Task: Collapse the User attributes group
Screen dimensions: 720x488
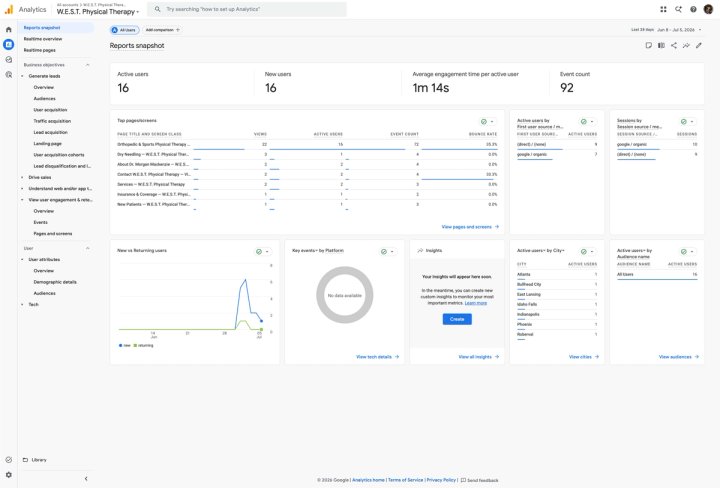Action: click(22, 259)
